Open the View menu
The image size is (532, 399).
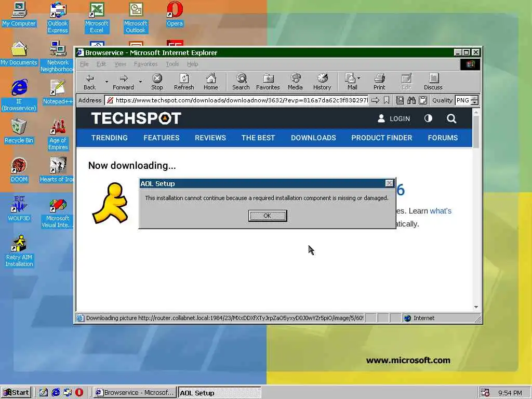tap(120, 64)
